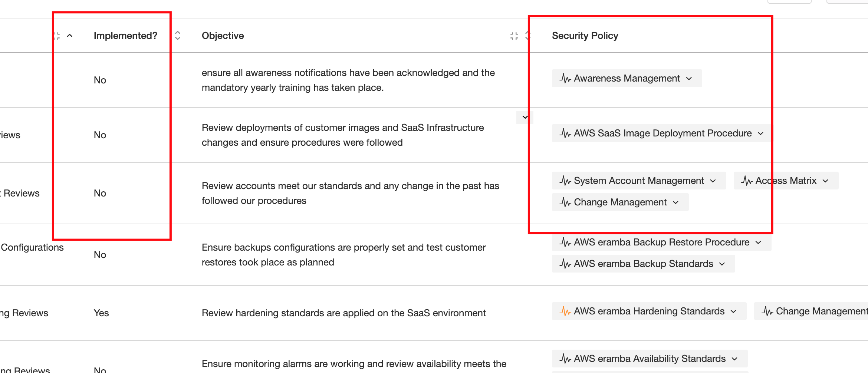Click the small chevron button beside the Objective cell
The width and height of the screenshot is (868, 373).
point(525,117)
